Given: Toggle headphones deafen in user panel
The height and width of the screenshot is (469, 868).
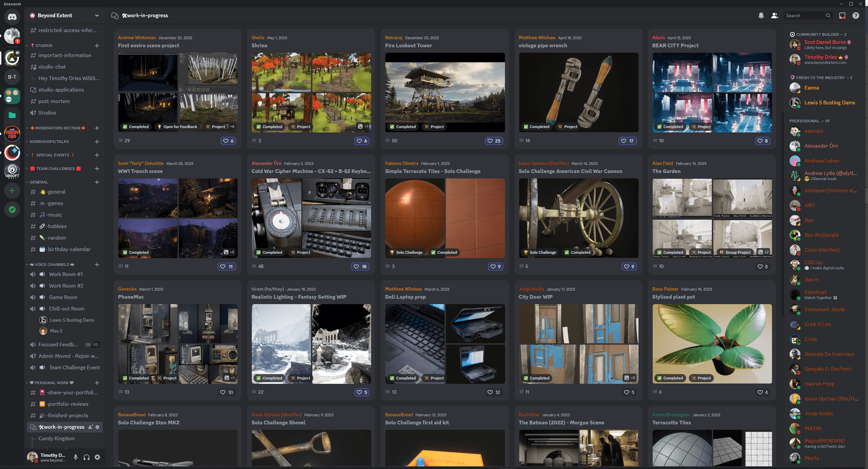Looking at the screenshot, I should coord(86,457).
